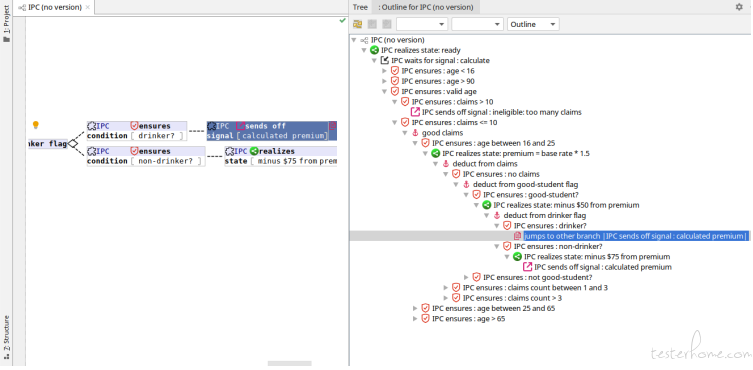
Task: Click the IPC root node diagram icon
Action: click(364, 40)
